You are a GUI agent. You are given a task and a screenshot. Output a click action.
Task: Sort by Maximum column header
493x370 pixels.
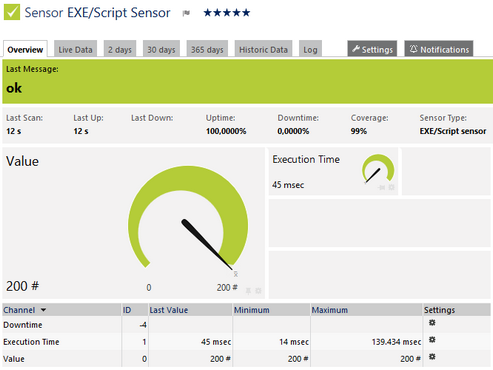(x=330, y=310)
